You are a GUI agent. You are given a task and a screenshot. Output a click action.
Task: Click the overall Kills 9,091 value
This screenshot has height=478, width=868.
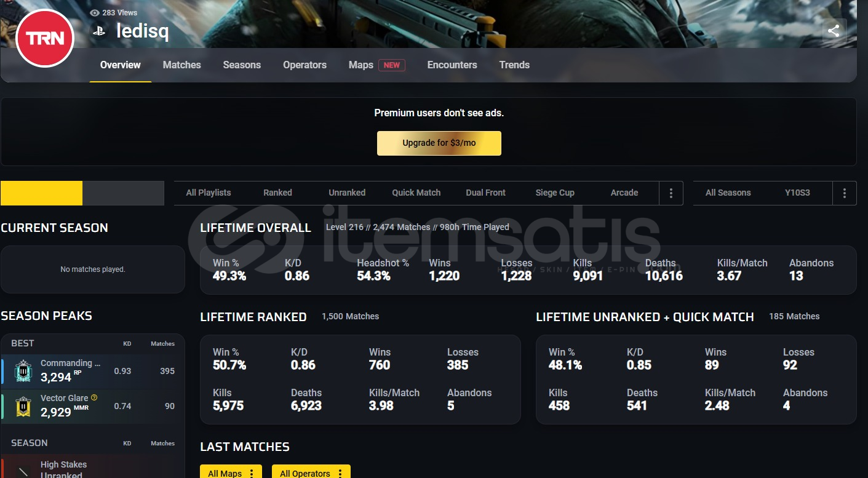point(588,276)
